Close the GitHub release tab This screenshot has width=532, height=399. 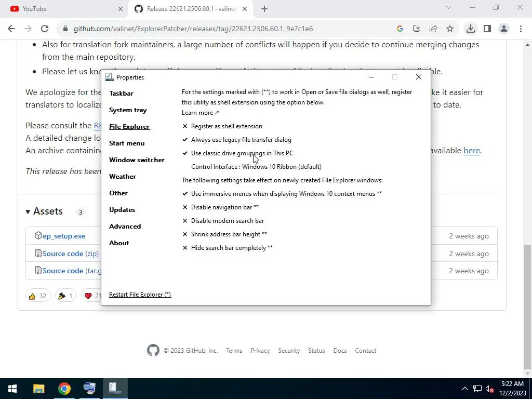[245, 9]
